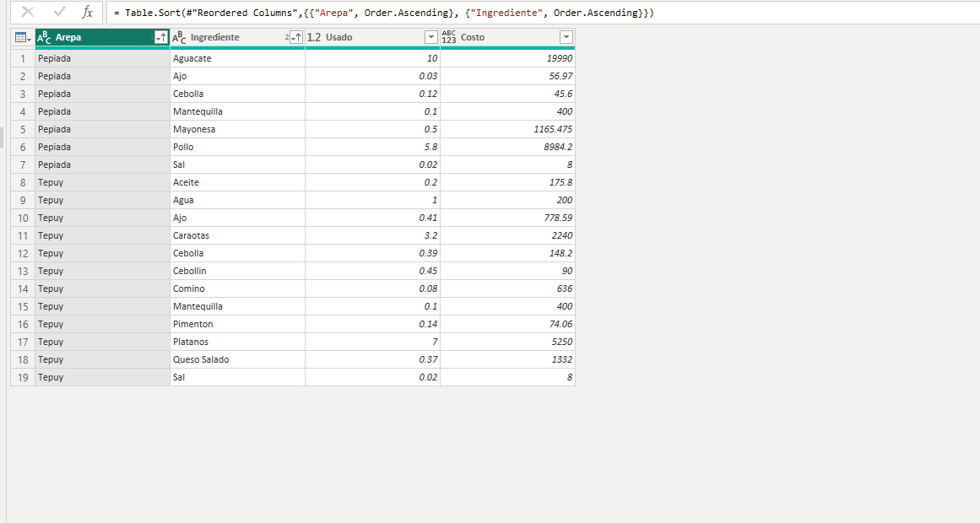Select the Arepa column header

[102, 37]
